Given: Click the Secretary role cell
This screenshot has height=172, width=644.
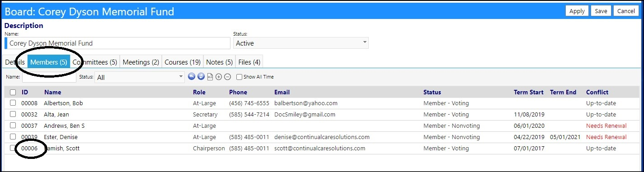Looking at the screenshot, I should tap(205, 114).
